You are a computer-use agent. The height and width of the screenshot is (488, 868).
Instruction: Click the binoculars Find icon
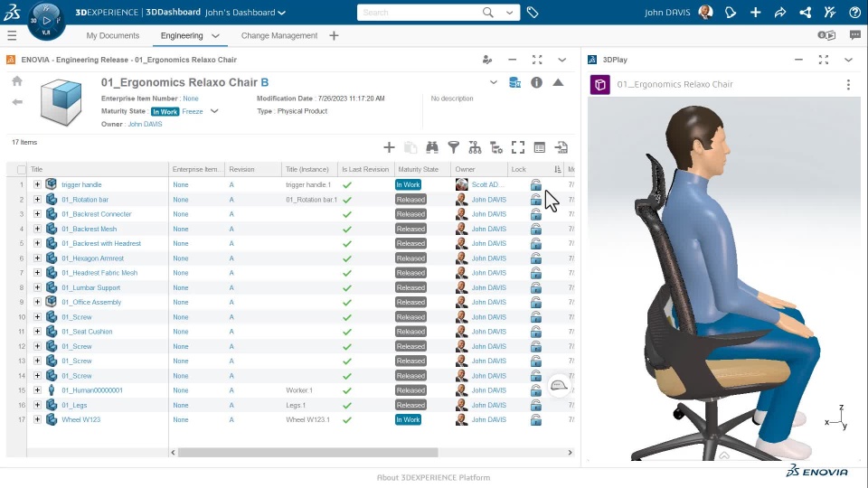pyautogui.click(x=432, y=147)
